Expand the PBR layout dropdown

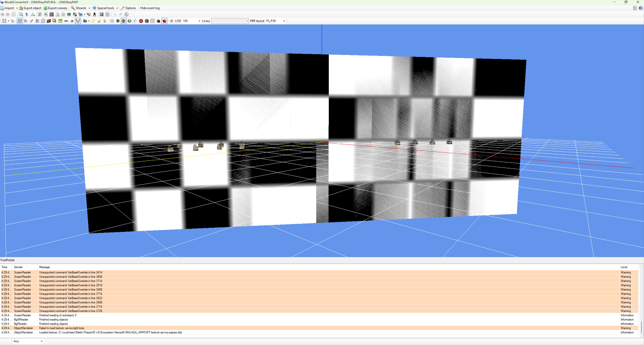284,21
